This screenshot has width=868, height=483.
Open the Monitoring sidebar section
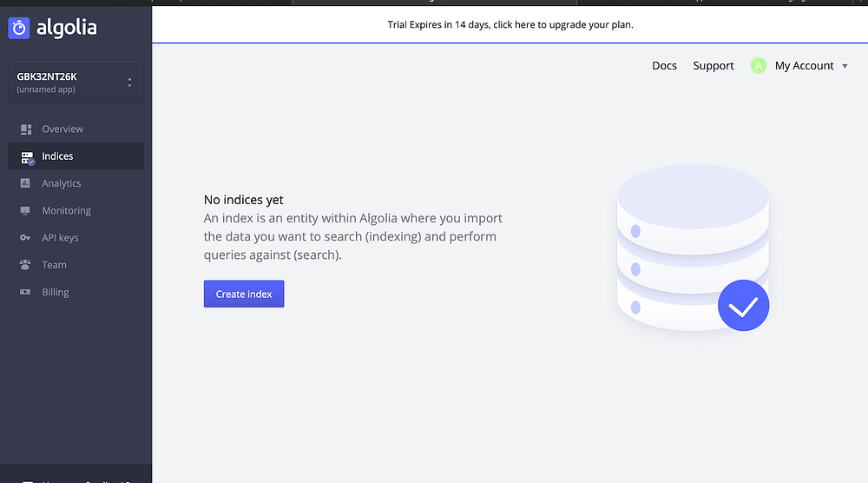click(66, 211)
